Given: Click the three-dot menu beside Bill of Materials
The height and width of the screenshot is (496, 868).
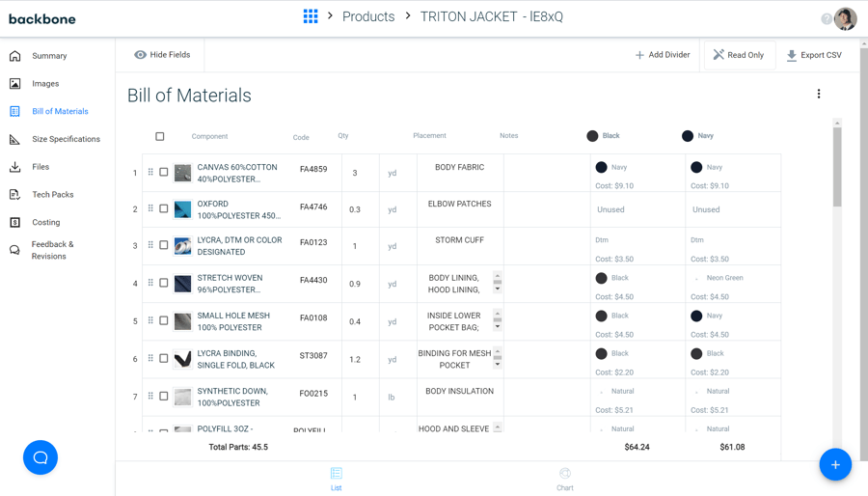Looking at the screenshot, I should click(819, 95).
